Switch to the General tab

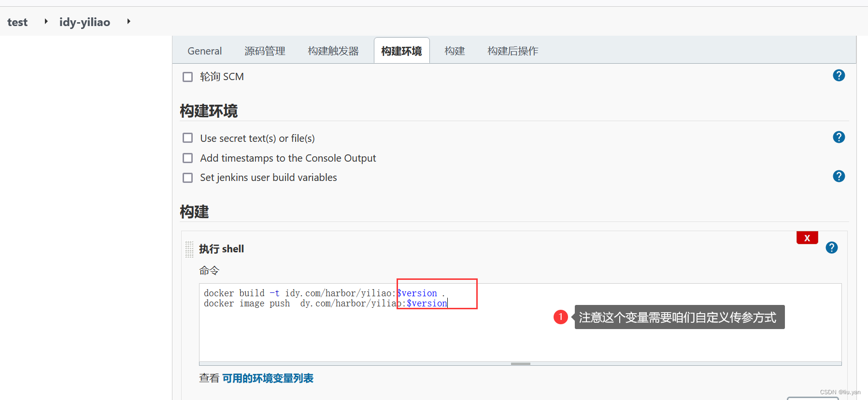pos(204,51)
